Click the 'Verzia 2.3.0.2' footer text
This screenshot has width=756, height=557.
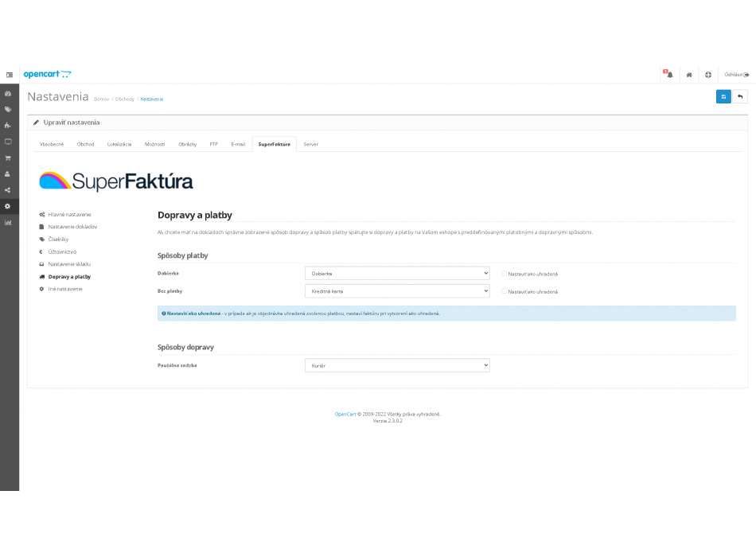[x=388, y=421]
